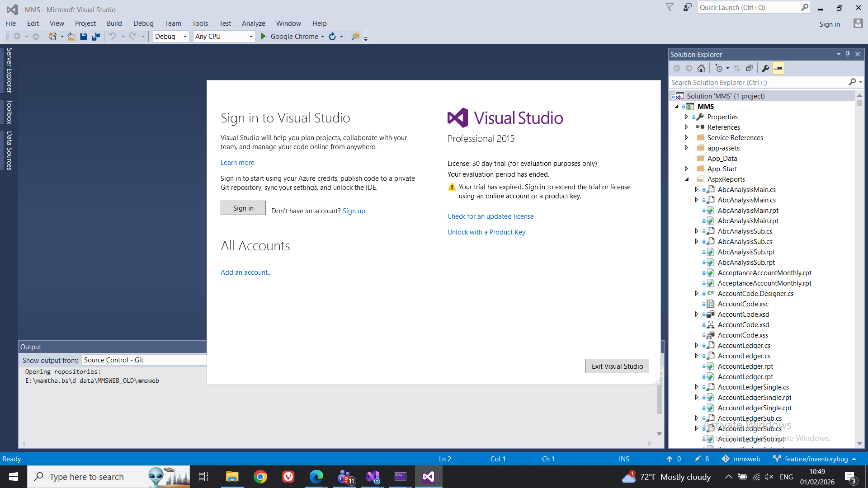Click the Properties wrench icon
The height and width of the screenshot is (488, 868).
765,68
